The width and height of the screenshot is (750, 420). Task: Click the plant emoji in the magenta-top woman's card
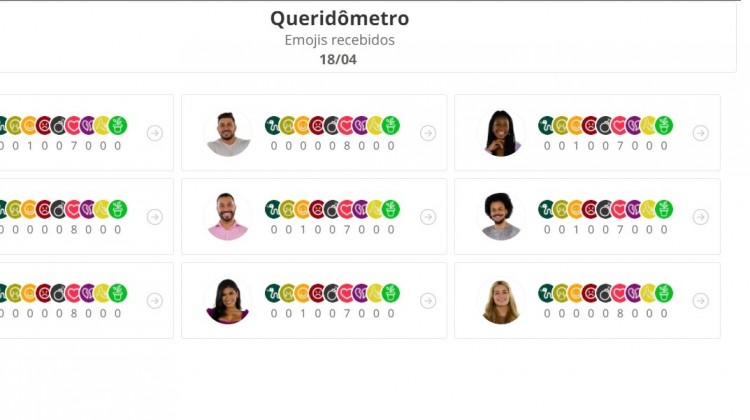coord(390,294)
